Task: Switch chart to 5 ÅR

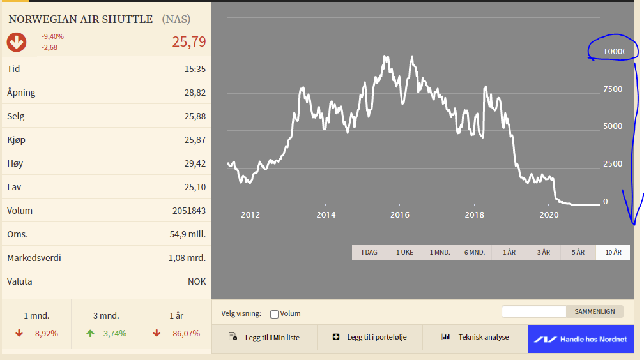Action: [x=578, y=253]
